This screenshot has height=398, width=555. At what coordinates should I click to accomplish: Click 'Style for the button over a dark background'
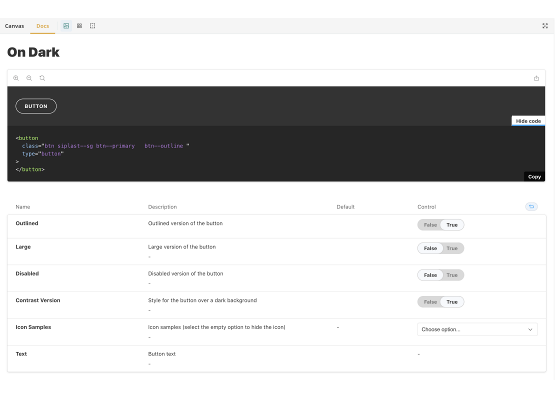coord(202,300)
